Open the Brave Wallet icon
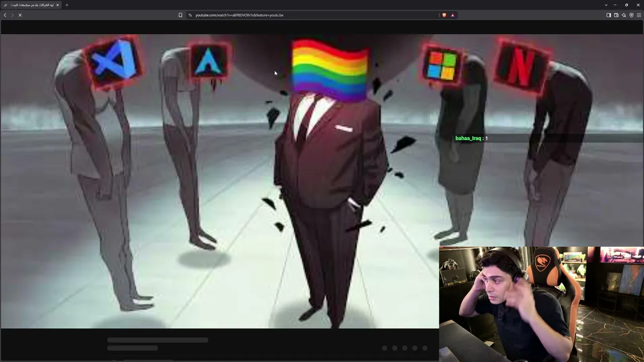This screenshot has height=362, width=644. click(x=616, y=15)
